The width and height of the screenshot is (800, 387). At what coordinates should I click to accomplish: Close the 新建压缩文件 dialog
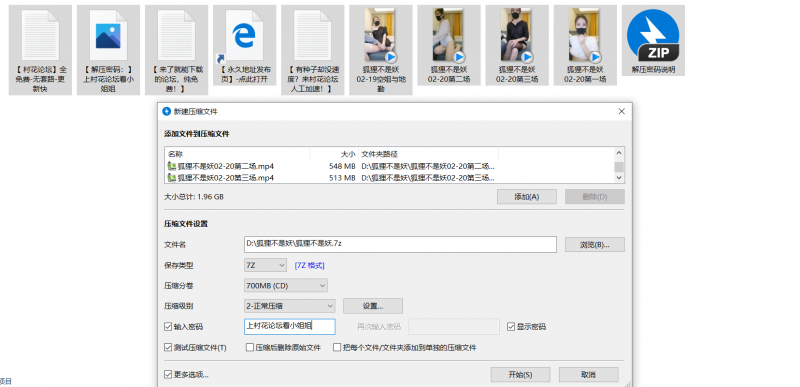(621, 112)
